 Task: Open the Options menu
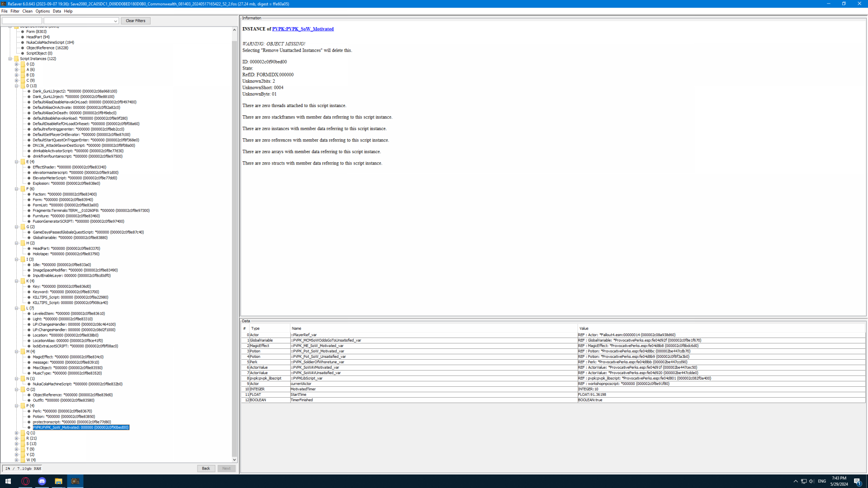pyautogui.click(x=42, y=11)
